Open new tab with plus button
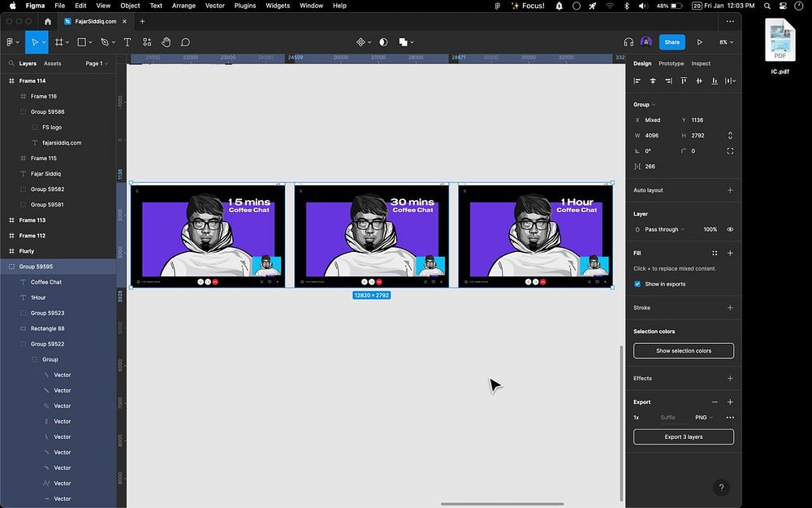Viewport: 812px width, 508px height. point(142,21)
